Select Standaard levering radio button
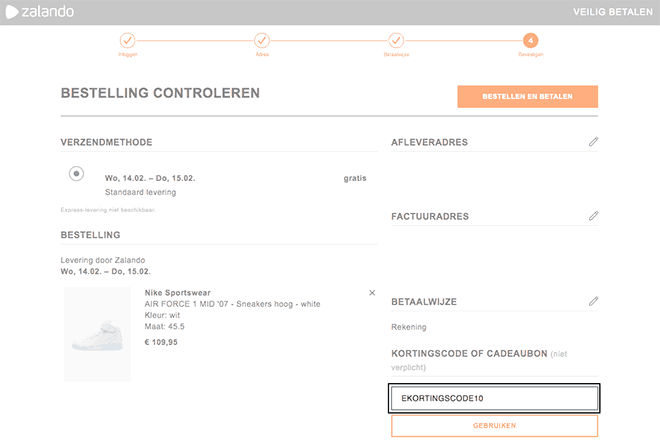The width and height of the screenshot is (660, 441). [x=76, y=173]
